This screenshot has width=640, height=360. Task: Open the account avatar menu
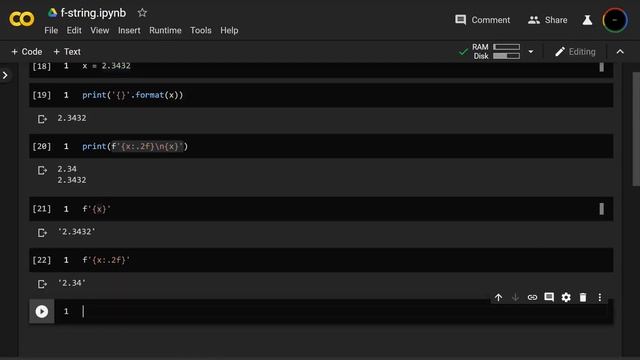[x=615, y=20]
